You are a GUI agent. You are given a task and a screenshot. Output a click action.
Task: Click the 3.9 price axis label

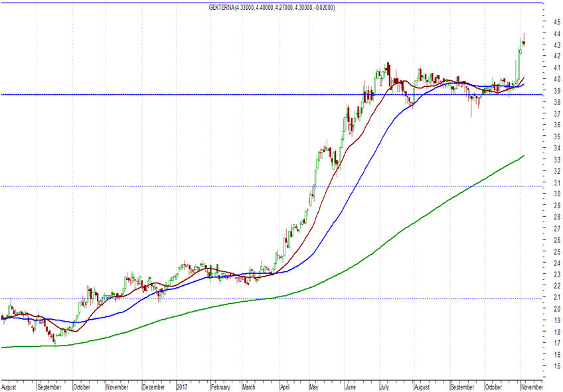point(557,91)
